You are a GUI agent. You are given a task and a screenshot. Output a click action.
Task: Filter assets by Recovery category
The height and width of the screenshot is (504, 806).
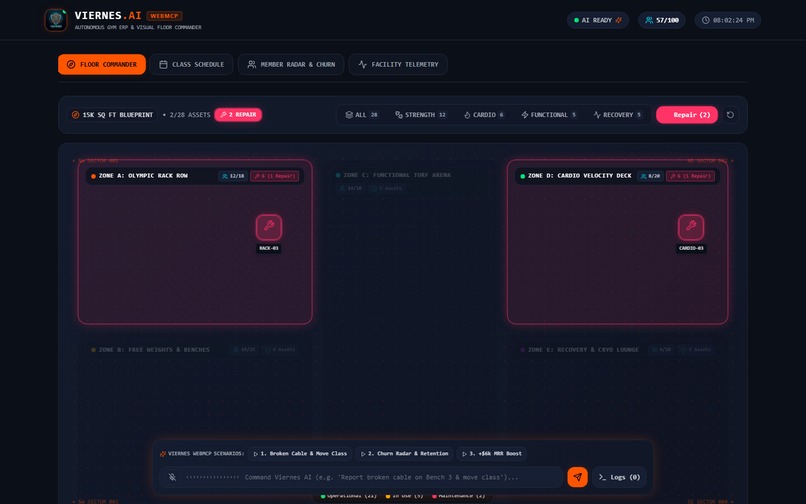coord(617,115)
